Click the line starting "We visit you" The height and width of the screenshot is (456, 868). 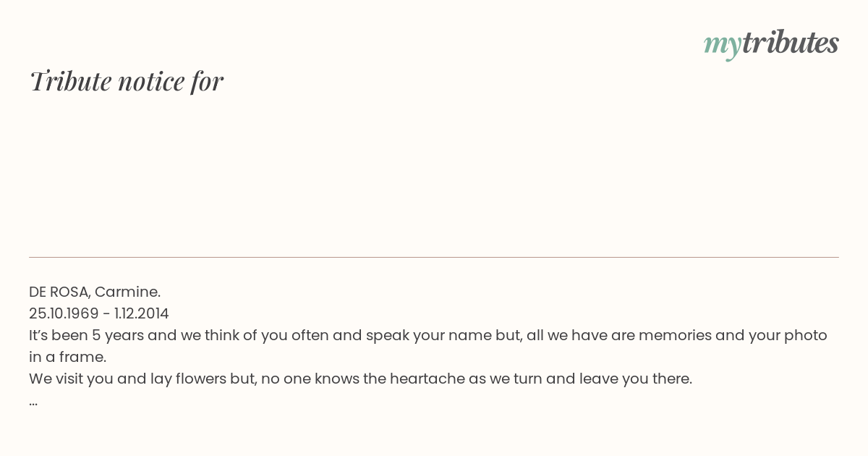[361, 379]
